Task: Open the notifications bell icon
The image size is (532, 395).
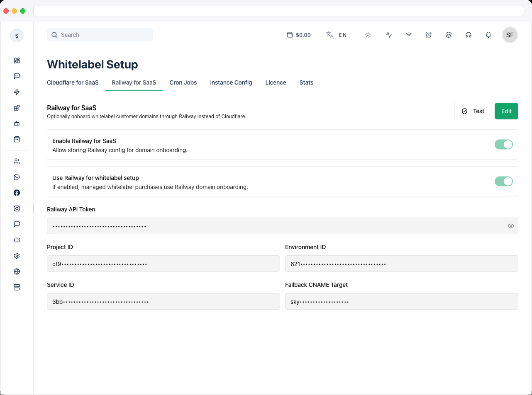Action: click(488, 35)
